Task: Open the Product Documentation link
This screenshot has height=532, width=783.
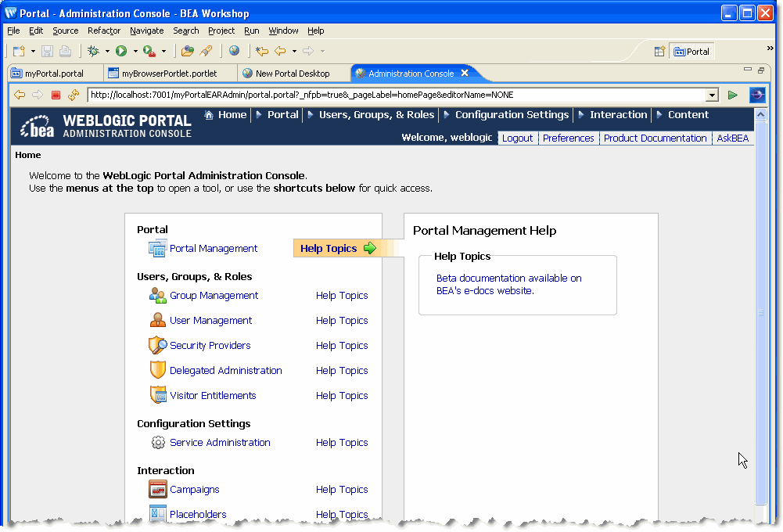Action: (x=655, y=138)
